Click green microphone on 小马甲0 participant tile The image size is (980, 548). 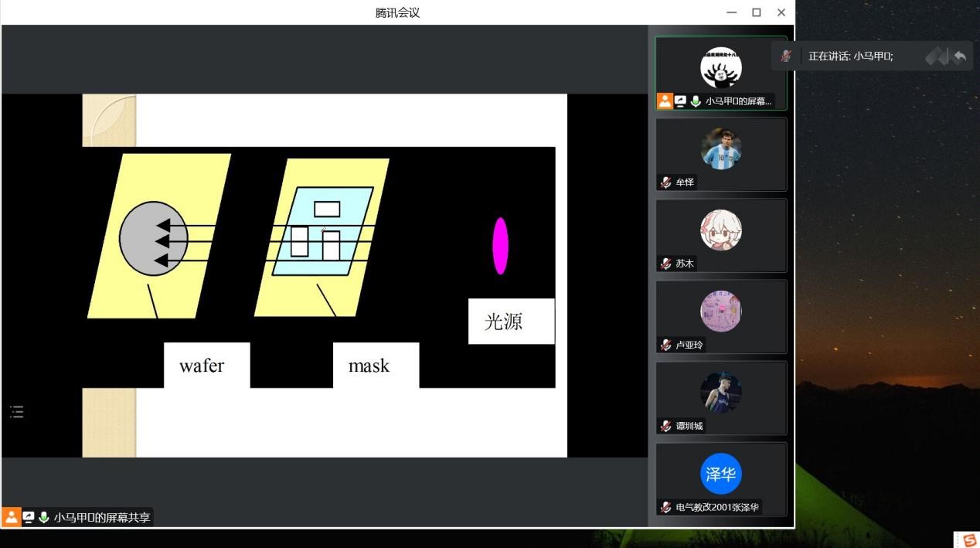(696, 100)
